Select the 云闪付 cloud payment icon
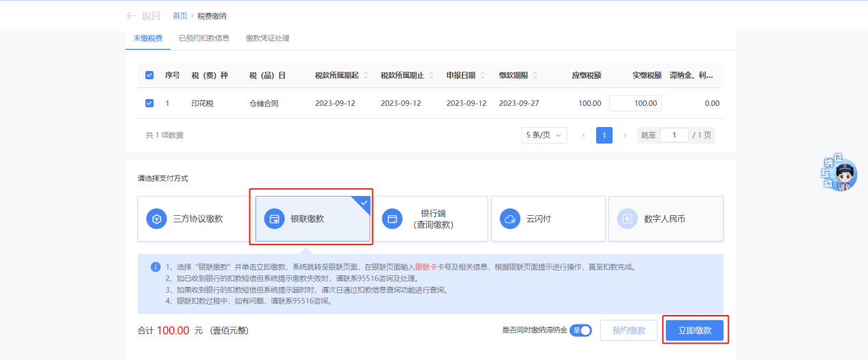The width and height of the screenshot is (868, 360). coord(509,219)
